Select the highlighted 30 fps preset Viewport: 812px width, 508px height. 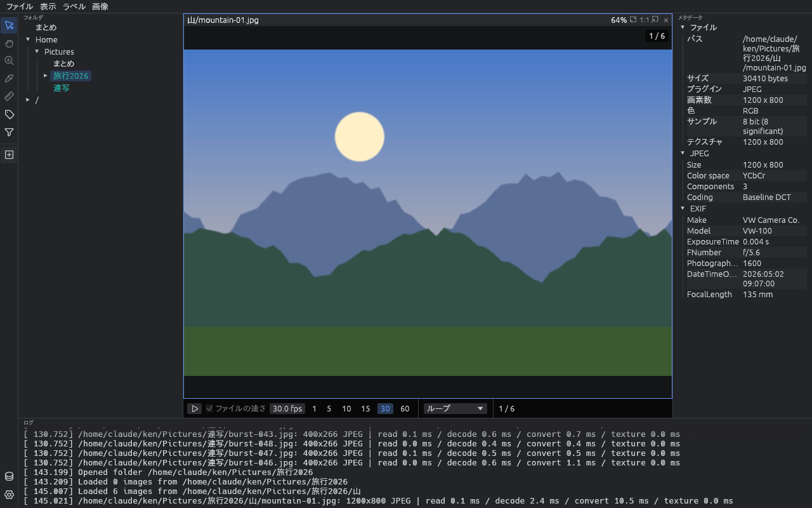tap(385, 409)
